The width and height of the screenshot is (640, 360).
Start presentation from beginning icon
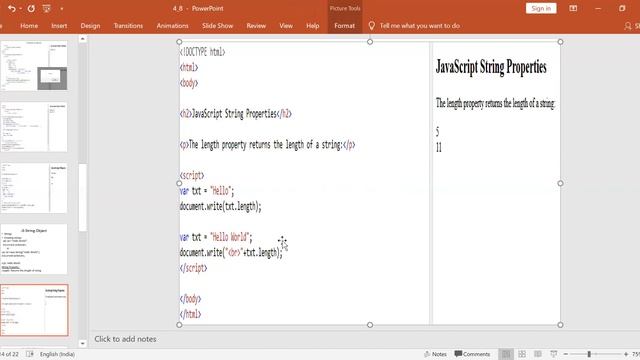click(47, 8)
